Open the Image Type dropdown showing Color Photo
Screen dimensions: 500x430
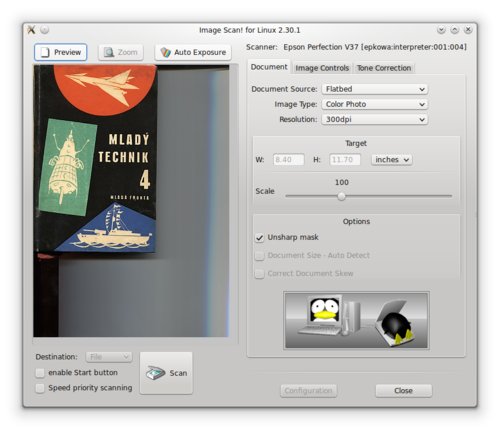pyautogui.click(x=375, y=104)
